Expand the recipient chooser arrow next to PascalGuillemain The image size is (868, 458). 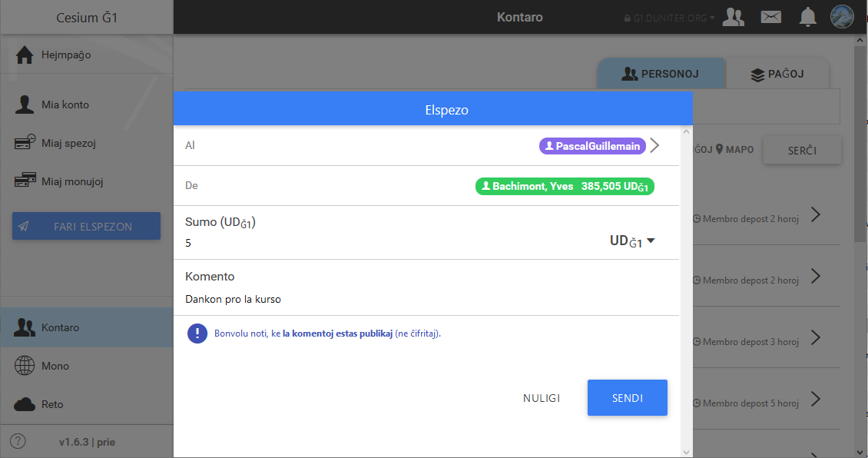[x=655, y=145]
